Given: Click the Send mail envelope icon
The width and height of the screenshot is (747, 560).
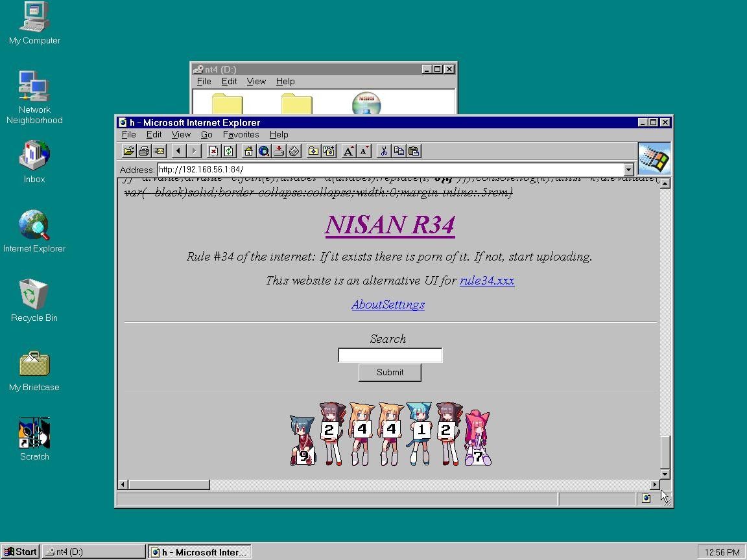Looking at the screenshot, I should coord(159,152).
